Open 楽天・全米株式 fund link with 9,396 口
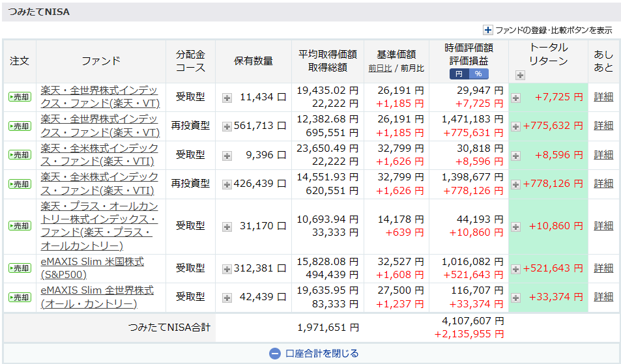 click(x=100, y=155)
